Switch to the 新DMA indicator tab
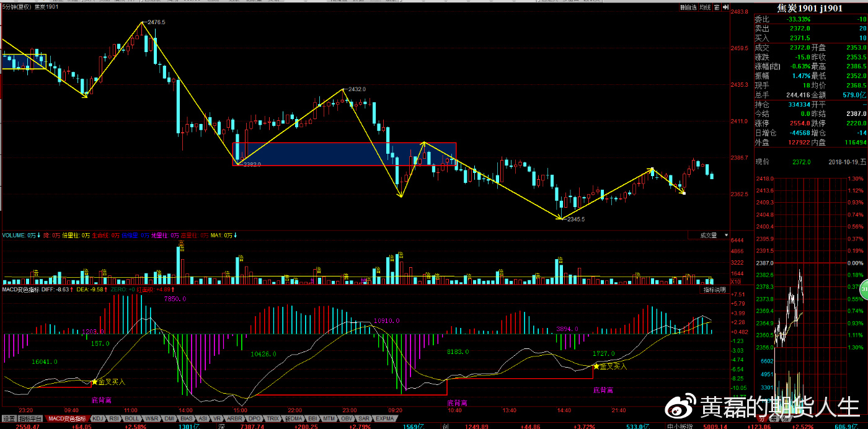Image resolution: width=868 pixels, height=429 pixels. (293, 418)
